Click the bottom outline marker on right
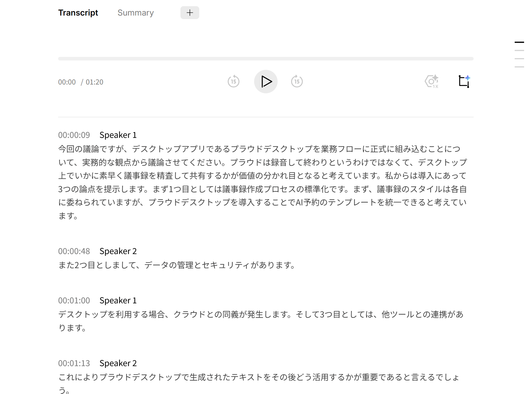This screenshot has height=394, width=532. pos(519,67)
